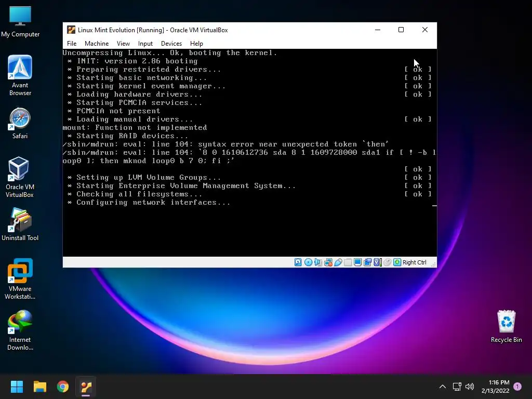Click the volume speaker tray icon
The height and width of the screenshot is (399, 532).
[470, 387]
